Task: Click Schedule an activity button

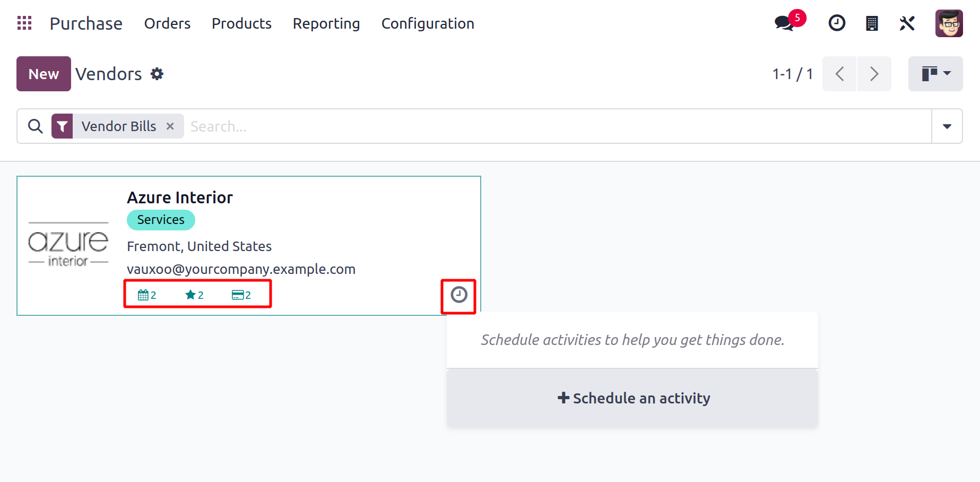Action: (632, 398)
